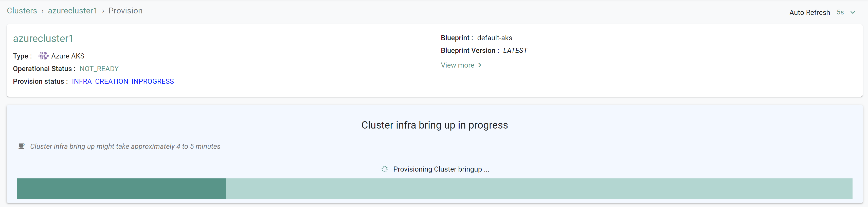868x207 pixels.
Task: Select the 5s refresh interval value
Action: [x=840, y=12]
